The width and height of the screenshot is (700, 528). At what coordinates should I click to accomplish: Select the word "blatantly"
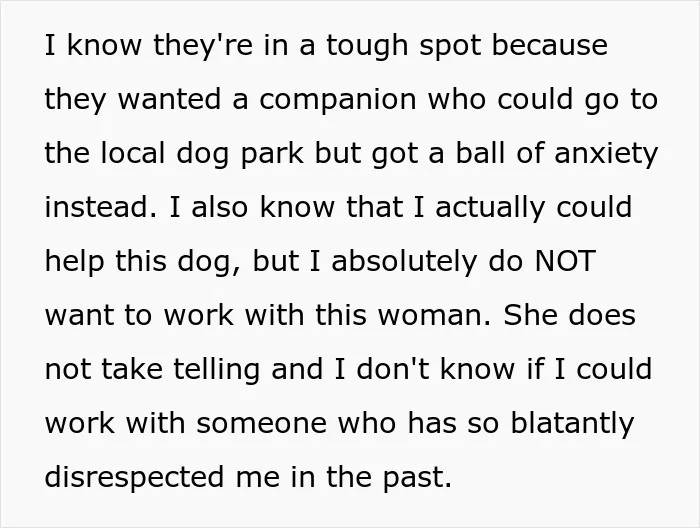[x=572, y=424]
